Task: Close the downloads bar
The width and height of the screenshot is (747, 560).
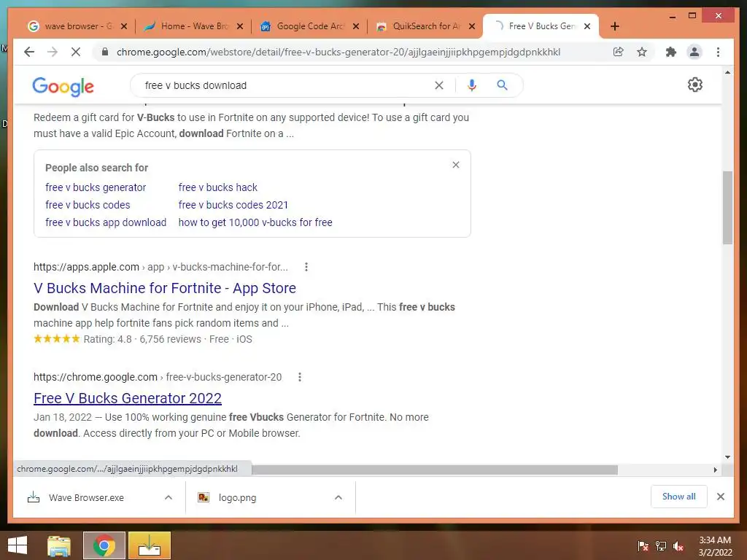Action: (721, 497)
